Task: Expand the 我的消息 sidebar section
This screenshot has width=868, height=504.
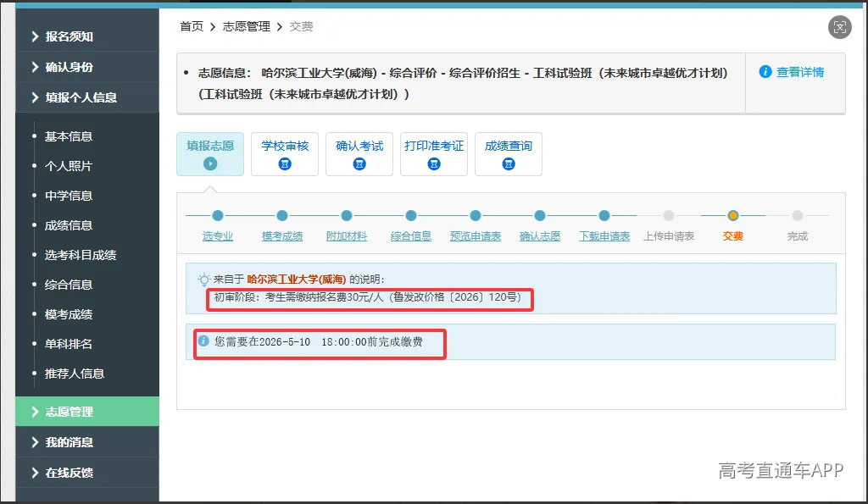Action: coord(87,442)
